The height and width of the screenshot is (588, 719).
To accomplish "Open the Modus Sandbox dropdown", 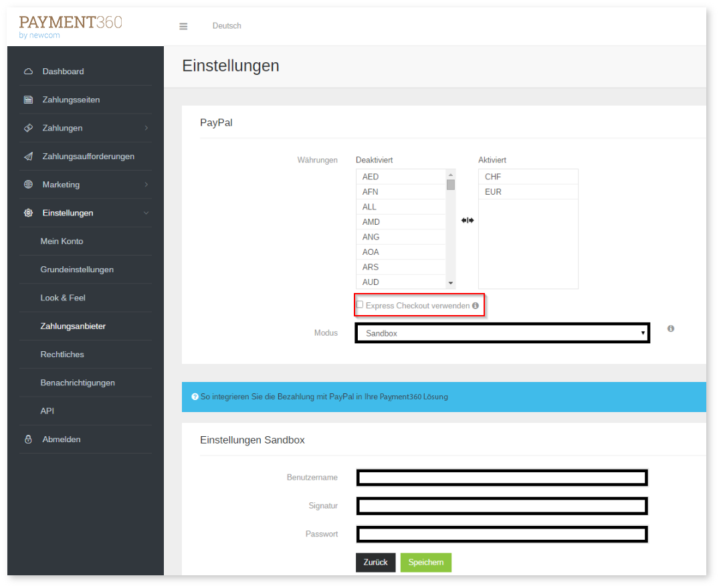I will pos(502,332).
